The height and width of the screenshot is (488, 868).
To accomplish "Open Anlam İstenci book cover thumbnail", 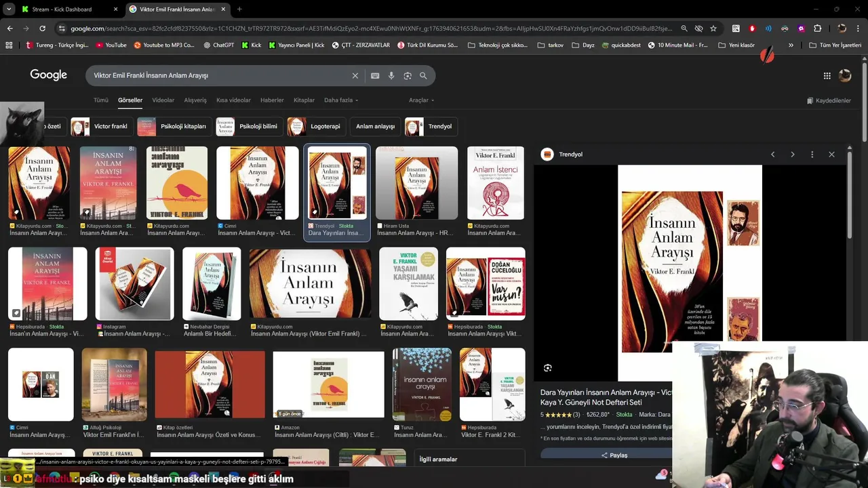I will (496, 183).
